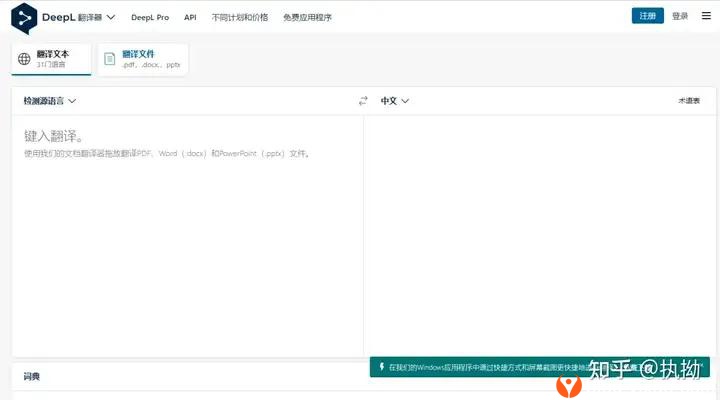Expand the 翻译器 product dropdown
Screen dimensions: 720x400
[97, 17]
